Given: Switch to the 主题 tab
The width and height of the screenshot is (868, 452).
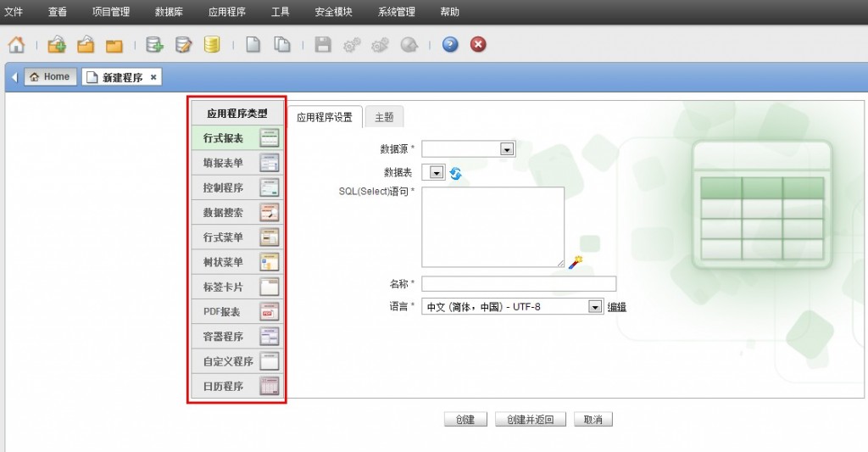Looking at the screenshot, I should coord(384,117).
